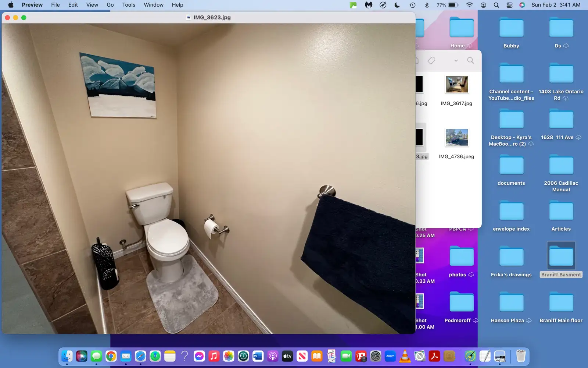Viewport: 588px width, 368px height.
Task: Toggle Focus moon icon in menu bar
Action: (397, 5)
